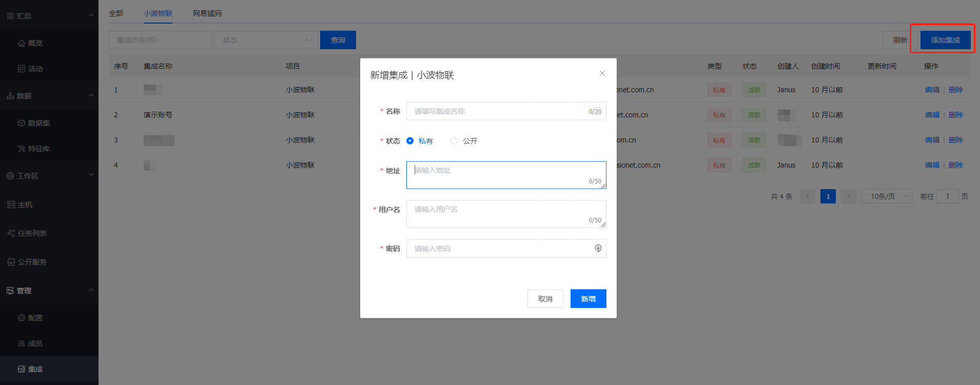Close the 新增集成 dialog with X

[x=602, y=73]
